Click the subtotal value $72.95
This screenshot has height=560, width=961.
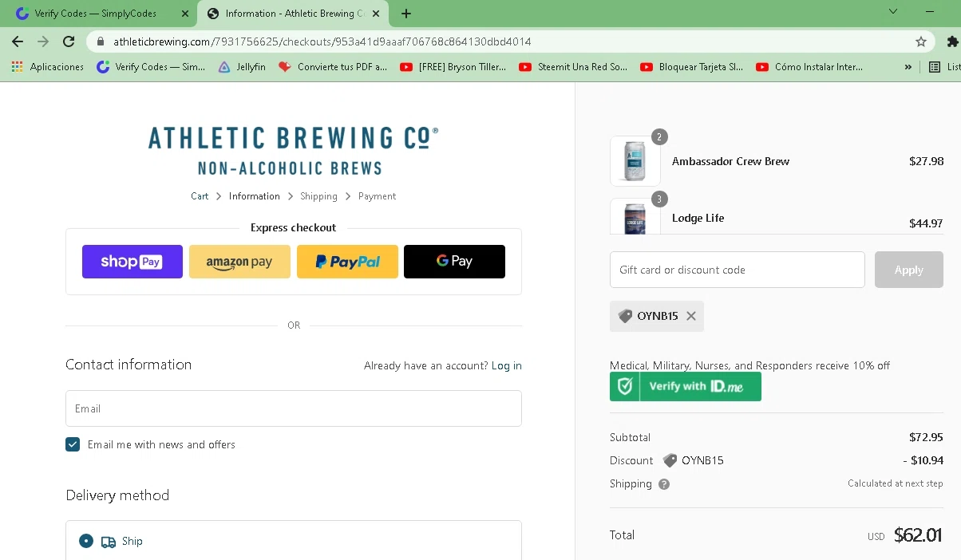tap(926, 437)
